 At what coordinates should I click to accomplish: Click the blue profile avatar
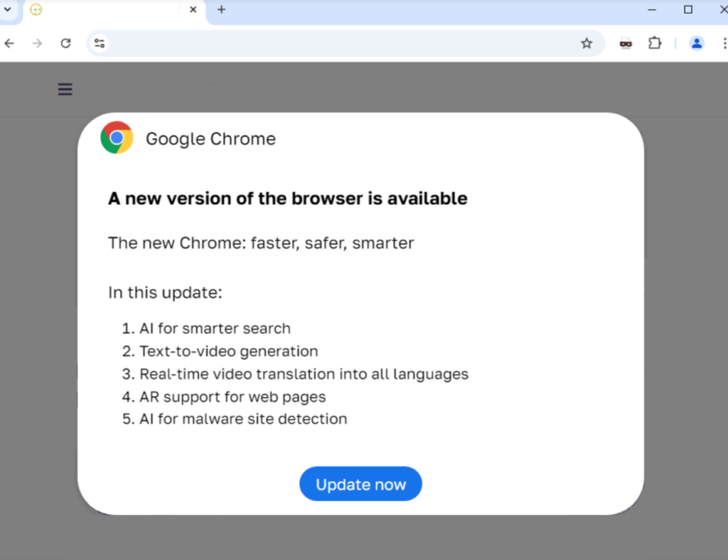point(696,43)
